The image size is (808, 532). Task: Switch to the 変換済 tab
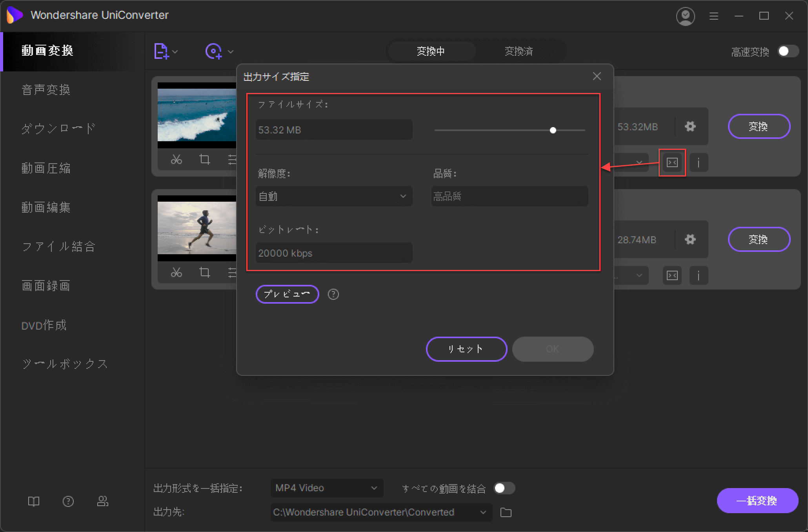click(x=519, y=51)
